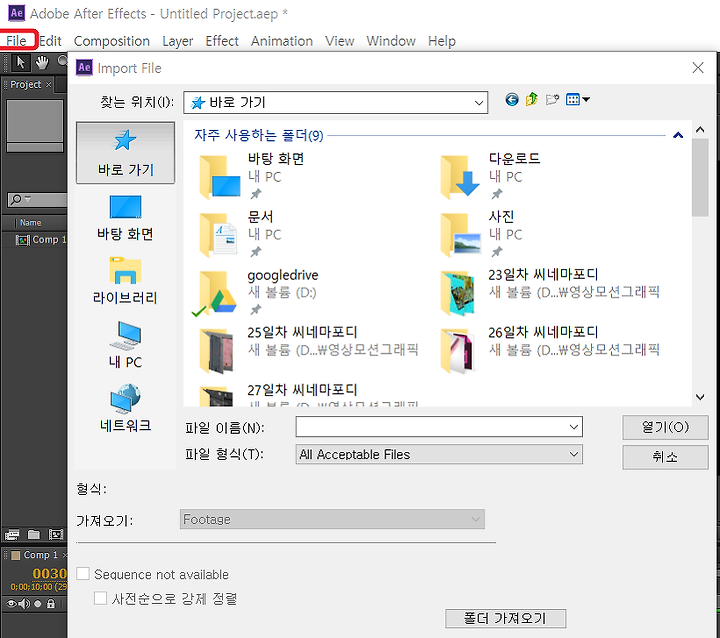Screen dimensions: 720x638
Task: Click the interpret footage icon in Project panel
Action: (x=12, y=535)
